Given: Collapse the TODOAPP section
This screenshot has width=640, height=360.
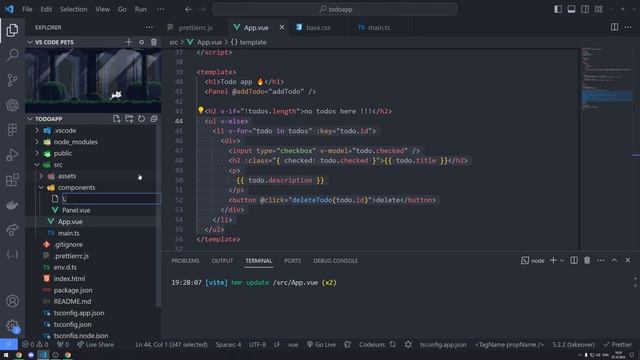Looking at the screenshot, I should [x=30, y=119].
